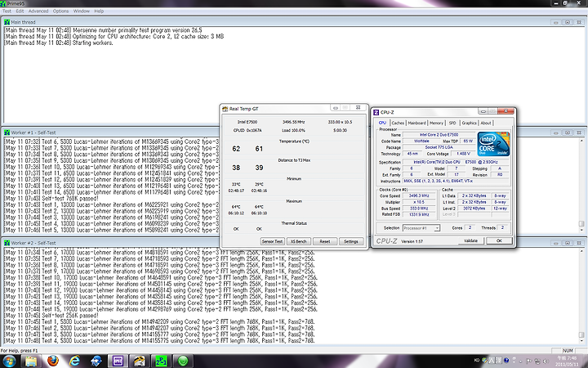Click the Intel Core 2 logo in CPU-Z
This screenshot has width=588, height=368.
pos(493,143)
